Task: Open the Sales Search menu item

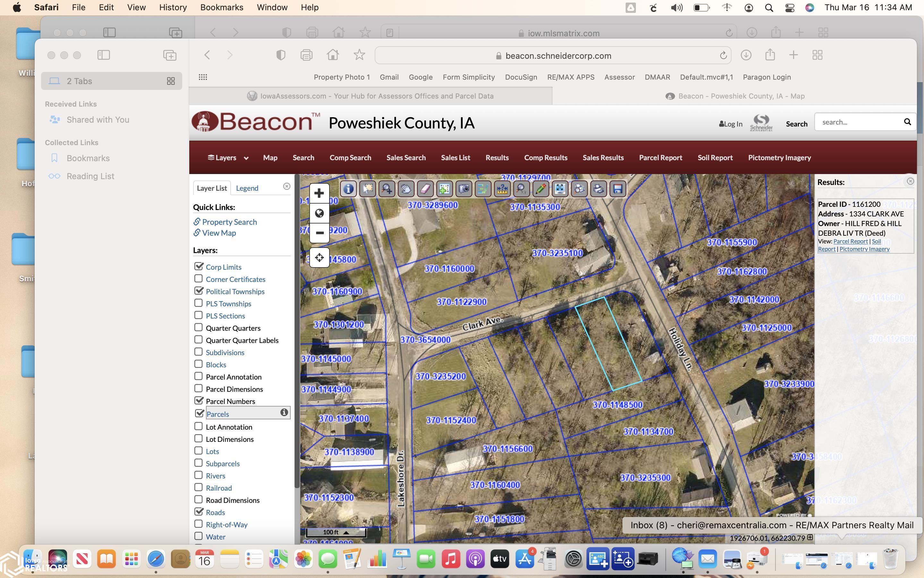Action: [x=406, y=157]
